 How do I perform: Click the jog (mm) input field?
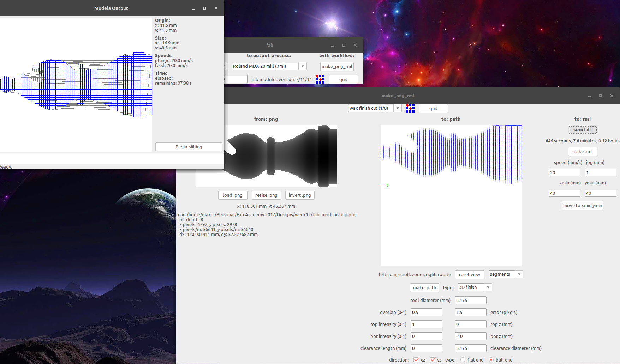click(x=601, y=172)
